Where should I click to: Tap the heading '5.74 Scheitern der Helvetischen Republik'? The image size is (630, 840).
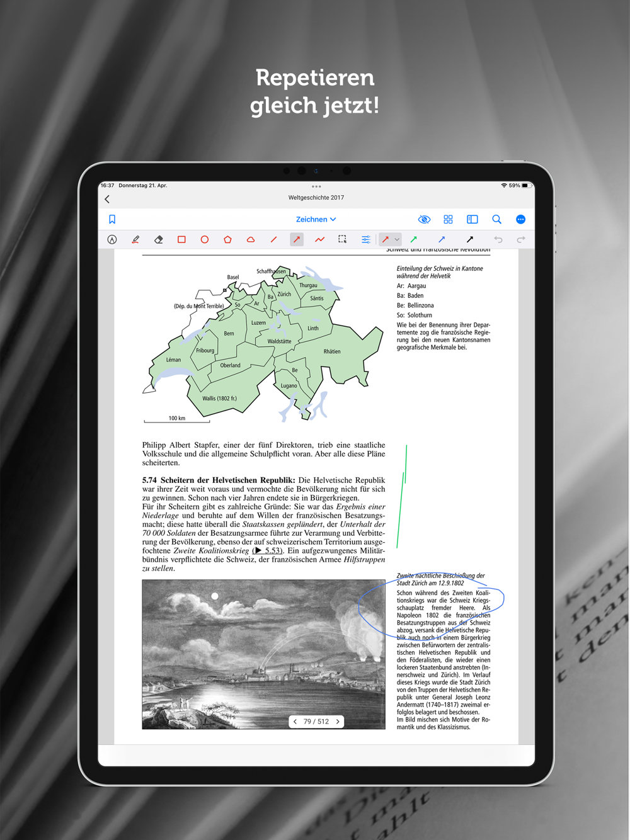point(219,480)
